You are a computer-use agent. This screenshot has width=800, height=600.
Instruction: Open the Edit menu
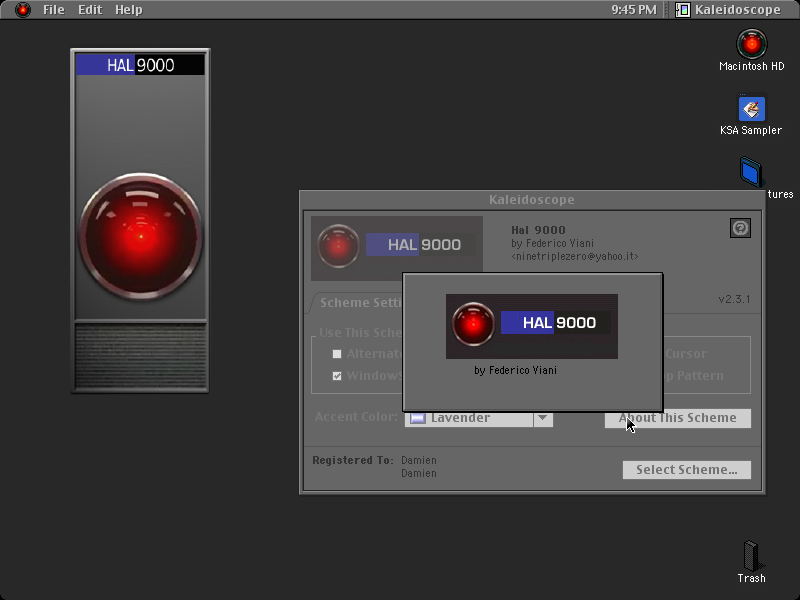(90, 10)
